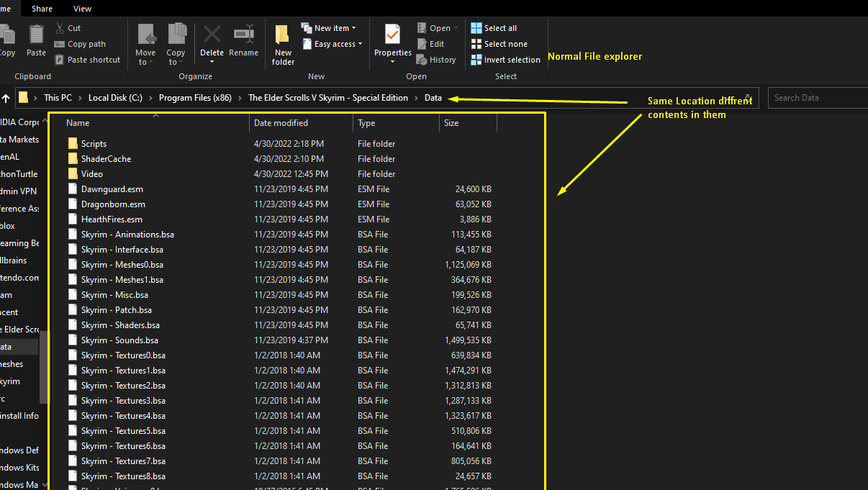Select the ShaderCache folder icon
The height and width of the screenshot is (490, 868).
(72, 159)
